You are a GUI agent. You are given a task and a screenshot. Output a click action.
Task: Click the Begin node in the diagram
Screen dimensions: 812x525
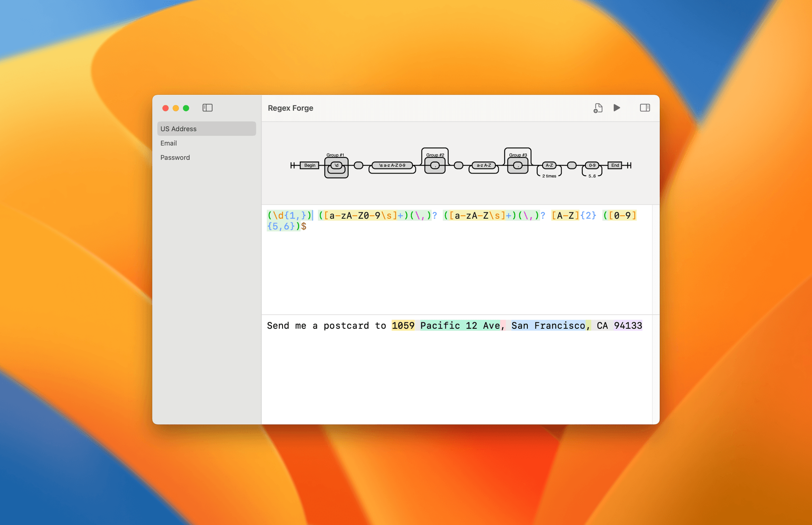(309, 165)
